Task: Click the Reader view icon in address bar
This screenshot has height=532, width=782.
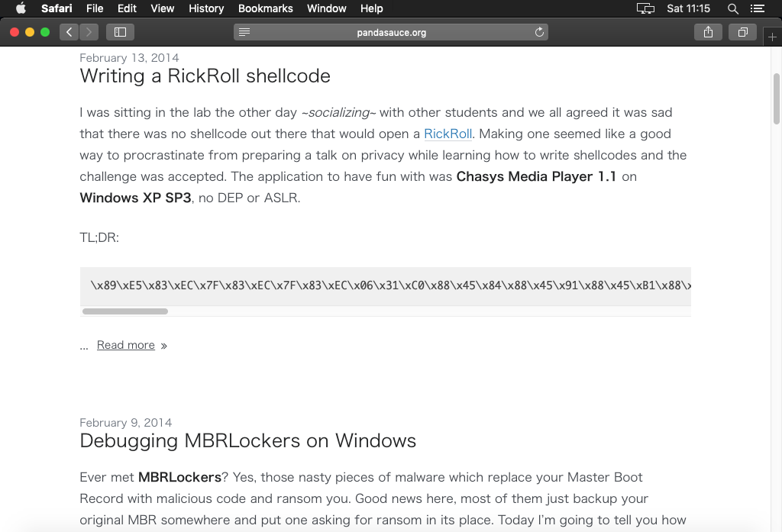Action: (x=244, y=32)
